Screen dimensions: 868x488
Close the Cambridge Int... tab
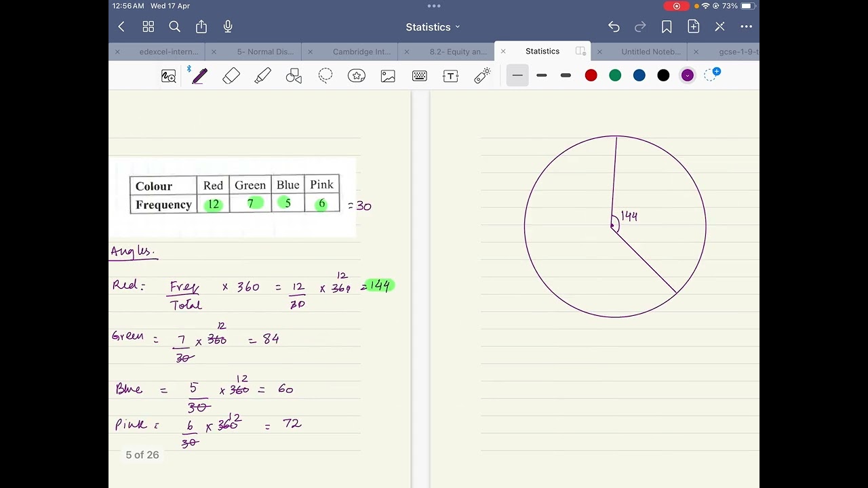click(x=310, y=52)
